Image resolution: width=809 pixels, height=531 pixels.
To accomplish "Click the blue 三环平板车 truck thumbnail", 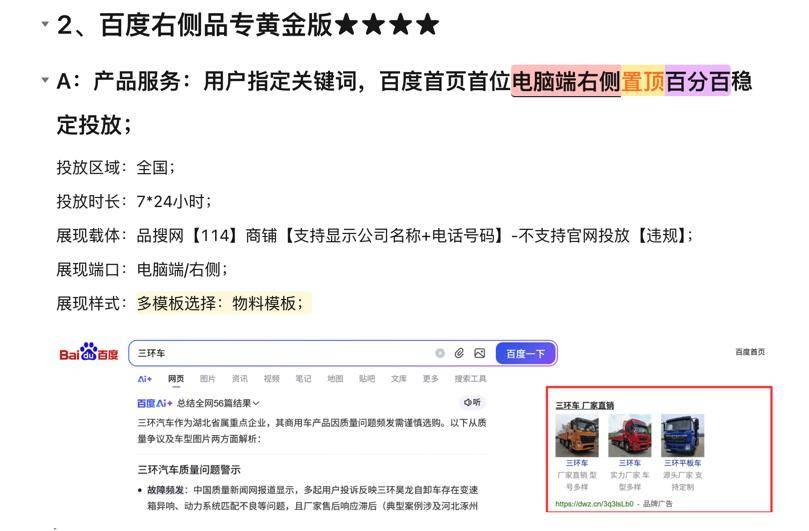I will pos(683,436).
